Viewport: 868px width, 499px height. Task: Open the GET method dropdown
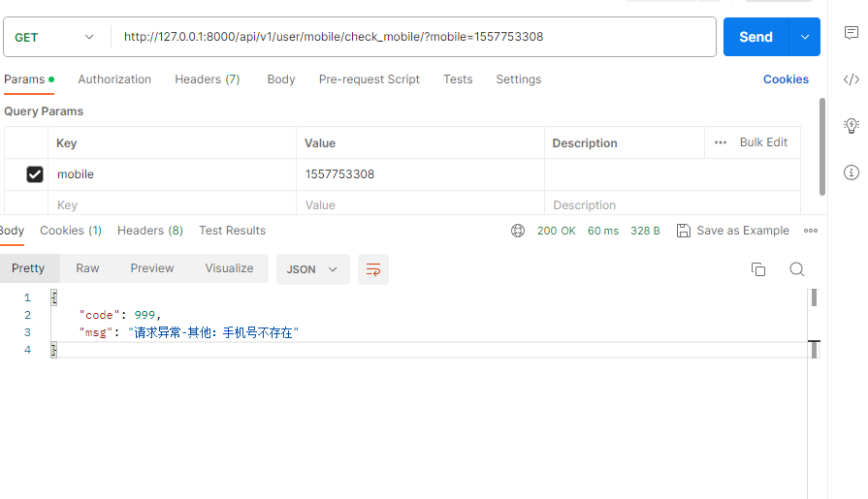pos(54,37)
